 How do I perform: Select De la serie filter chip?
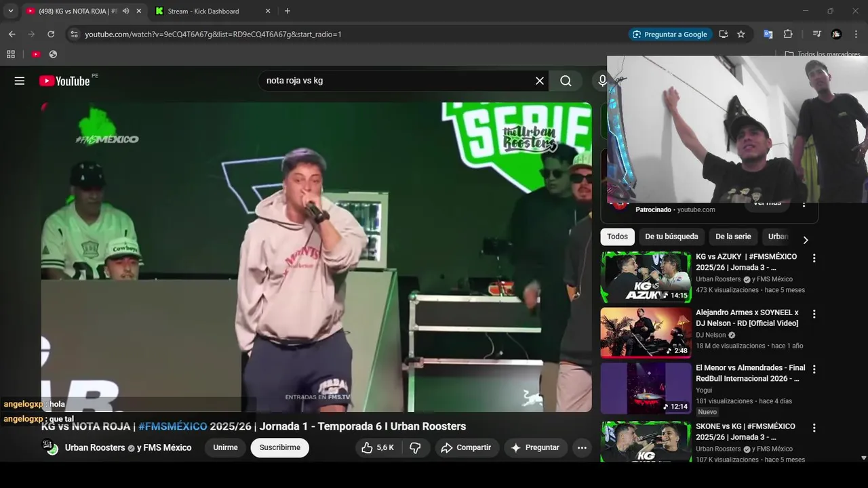tap(733, 237)
